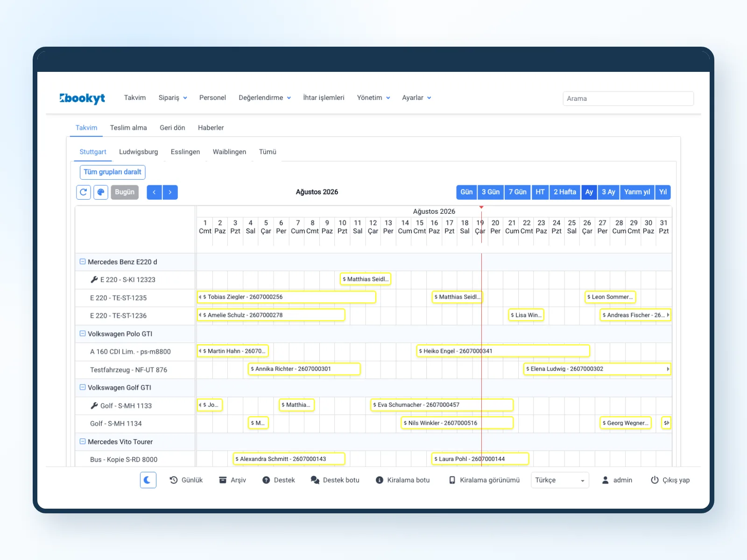Open the Yönetim dropdown menu

(373, 98)
